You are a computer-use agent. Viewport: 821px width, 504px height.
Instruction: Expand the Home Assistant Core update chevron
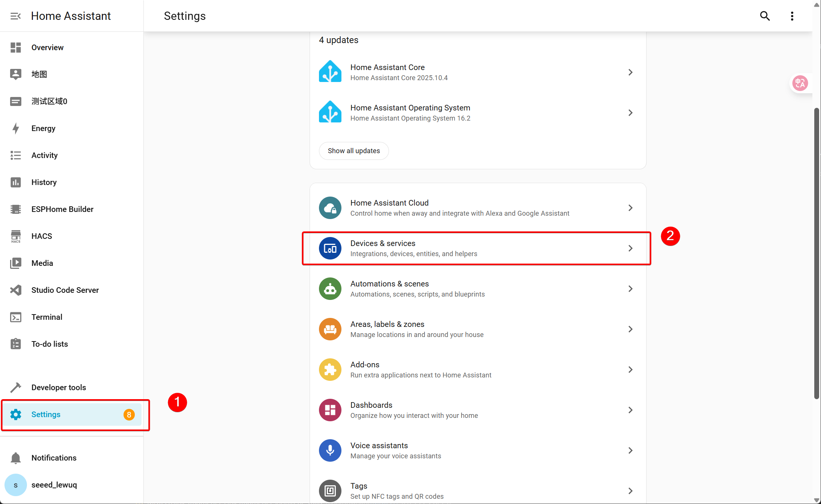[630, 72]
